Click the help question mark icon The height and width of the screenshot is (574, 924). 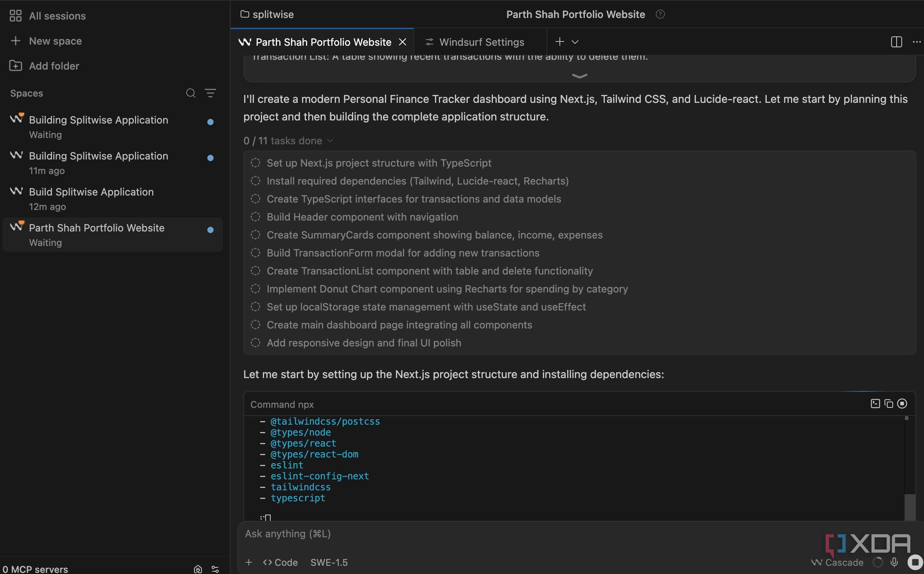(660, 14)
